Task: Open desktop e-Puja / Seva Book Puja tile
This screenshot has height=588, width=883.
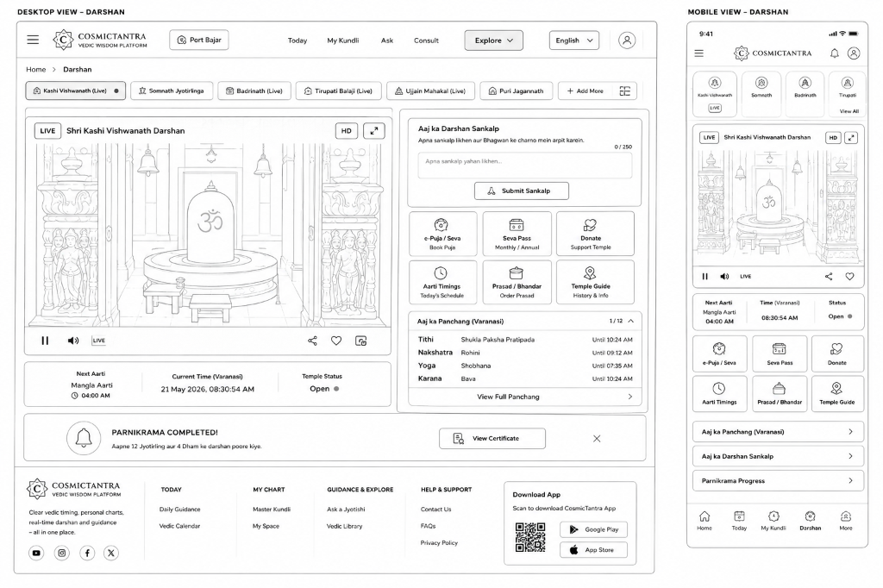Action: tap(442, 234)
